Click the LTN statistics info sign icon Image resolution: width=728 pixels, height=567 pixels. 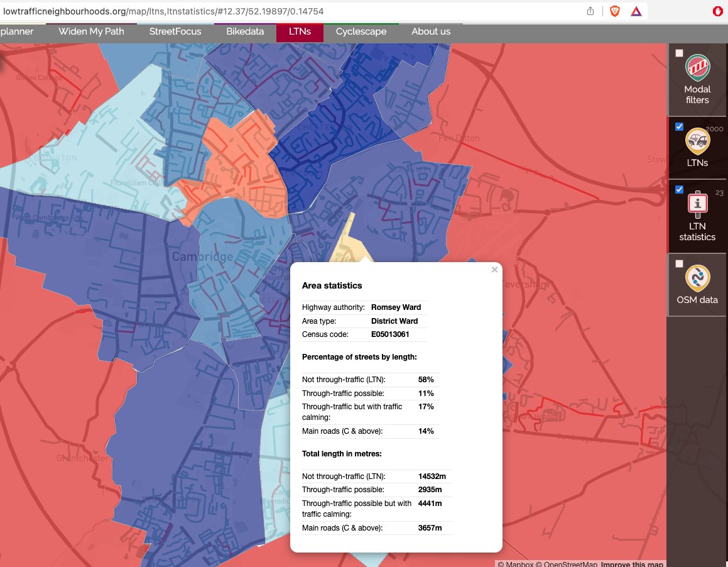[697, 204]
